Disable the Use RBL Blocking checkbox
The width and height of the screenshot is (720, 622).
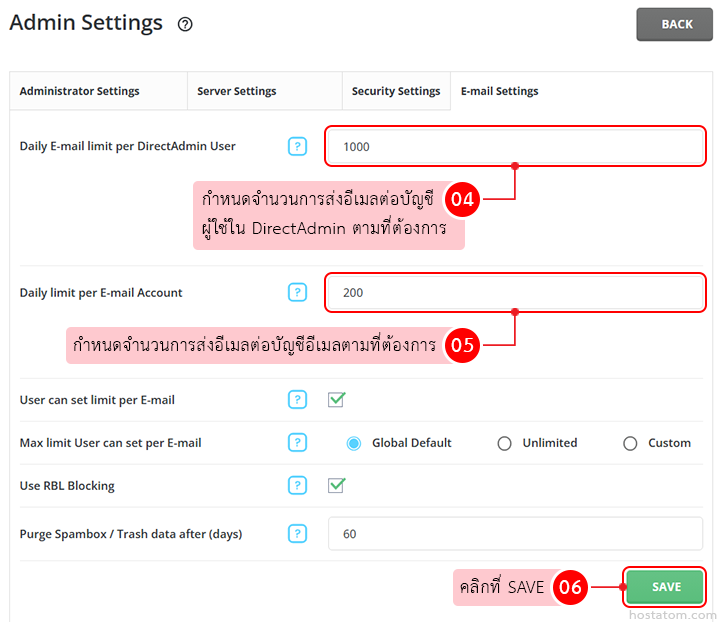337,485
